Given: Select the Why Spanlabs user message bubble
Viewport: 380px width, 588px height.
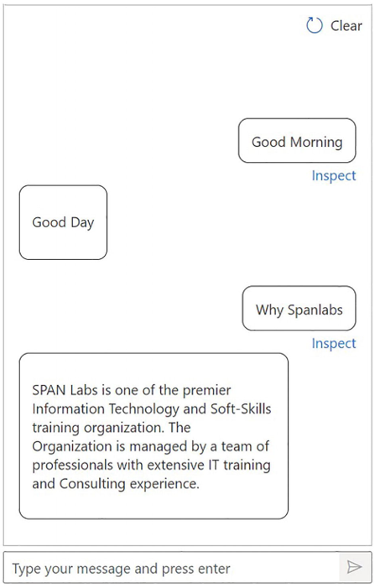Looking at the screenshot, I should click(x=299, y=308).
